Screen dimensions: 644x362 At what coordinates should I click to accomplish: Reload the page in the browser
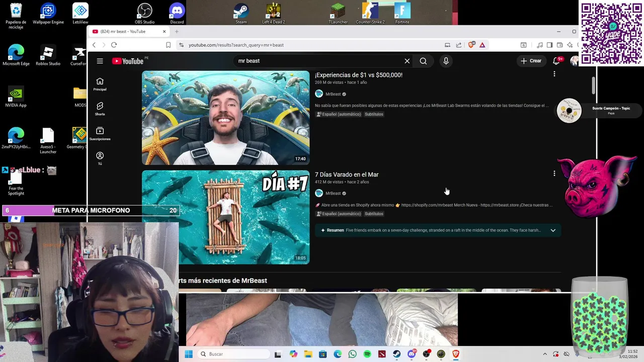coord(114,45)
